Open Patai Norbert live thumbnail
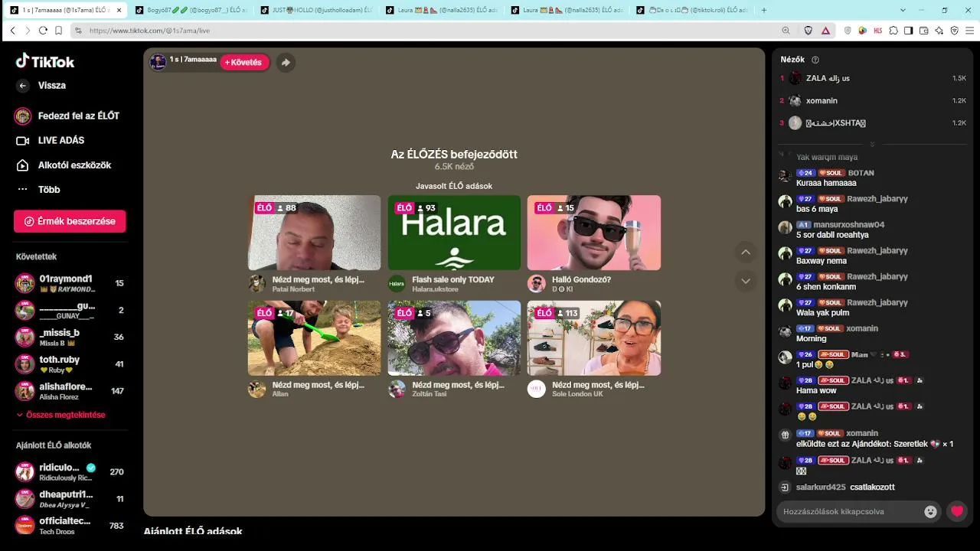The width and height of the screenshot is (980, 551). coord(314,233)
